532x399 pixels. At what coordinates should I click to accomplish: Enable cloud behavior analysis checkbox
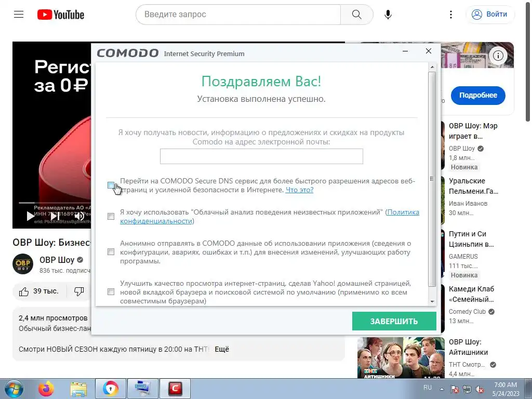click(x=111, y=217)
